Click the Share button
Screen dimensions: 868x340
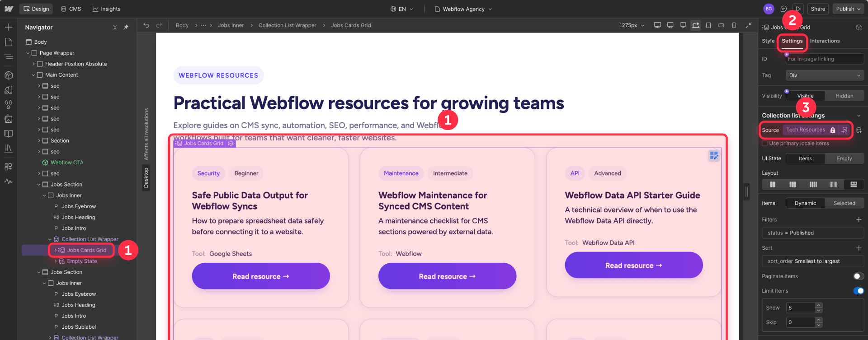coord(818,9)
